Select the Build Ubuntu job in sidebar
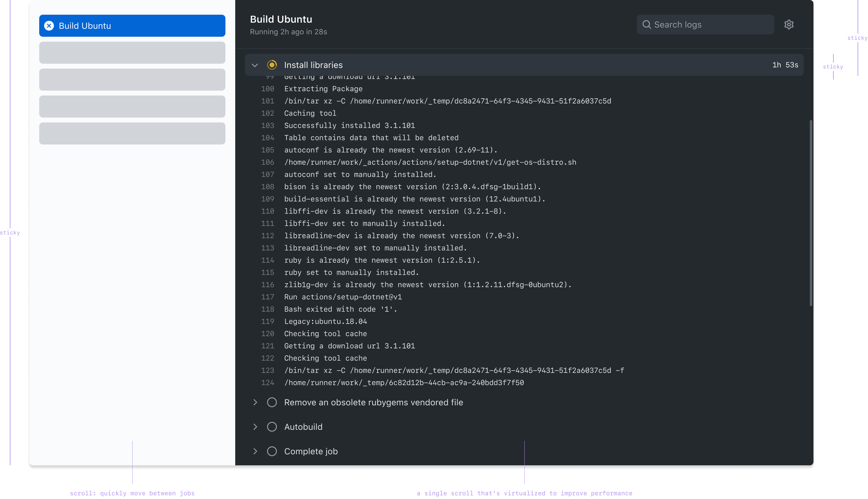868x499 pixels. 132,26
